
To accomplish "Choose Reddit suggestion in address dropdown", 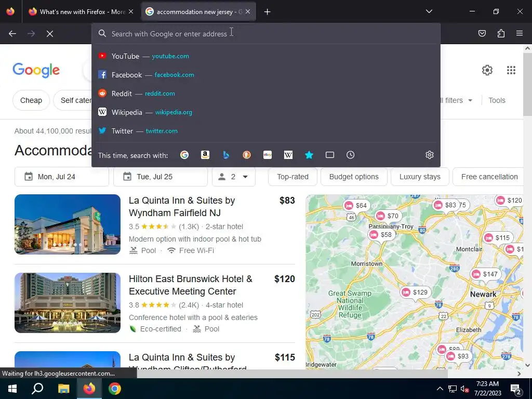I will tap(266, 94).
